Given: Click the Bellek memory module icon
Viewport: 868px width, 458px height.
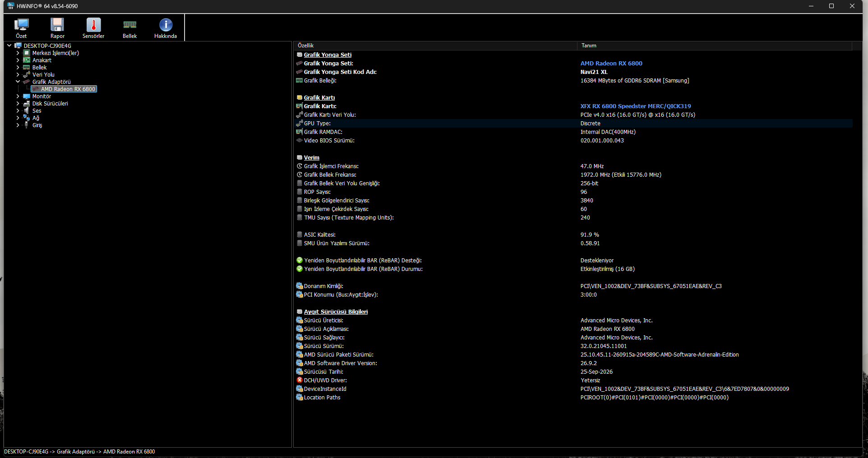Looking at the screenshot, I should pos(129,25).
